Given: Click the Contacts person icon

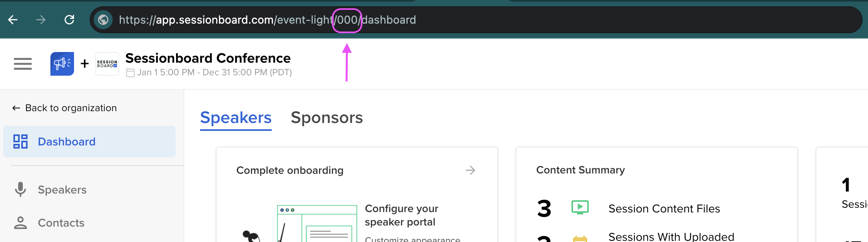Looking at the screenshot, I should pos(20,223).
